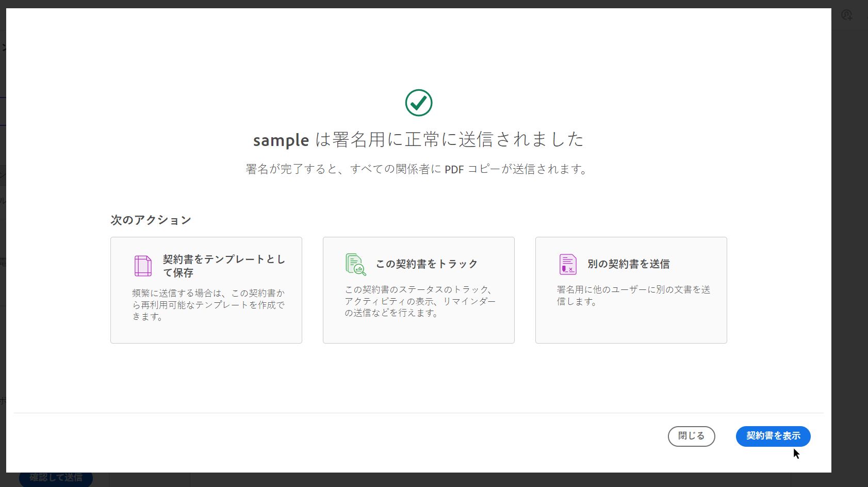Click the green success checkmark icon
This screenshot has width=868, height=487.
coord(419,102)
